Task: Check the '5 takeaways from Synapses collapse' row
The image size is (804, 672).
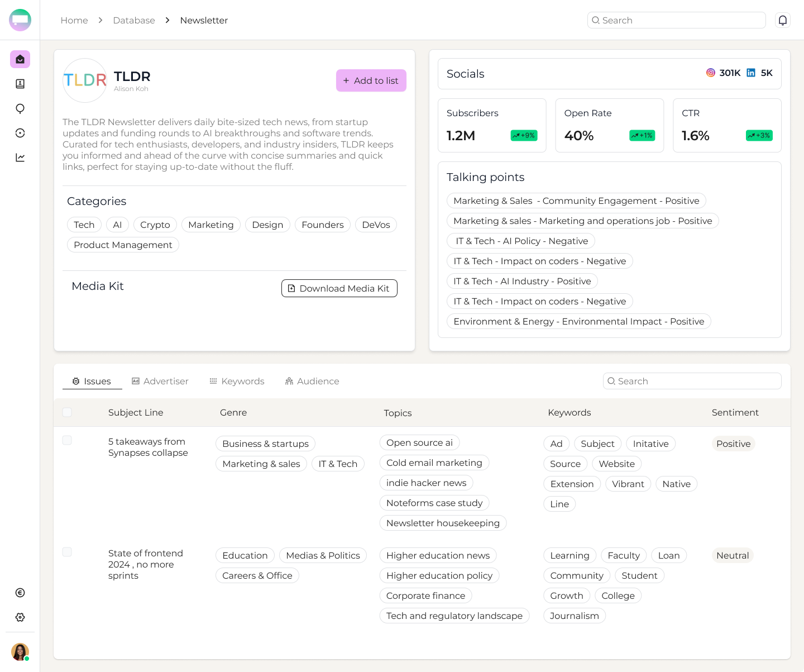Action: pos(67,440)
